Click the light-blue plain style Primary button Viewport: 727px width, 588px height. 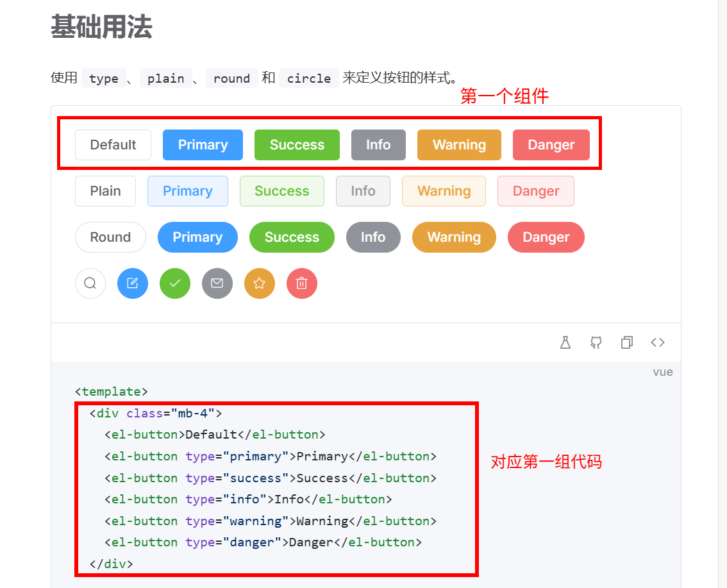pyautogui.click(x=187, y=191)
